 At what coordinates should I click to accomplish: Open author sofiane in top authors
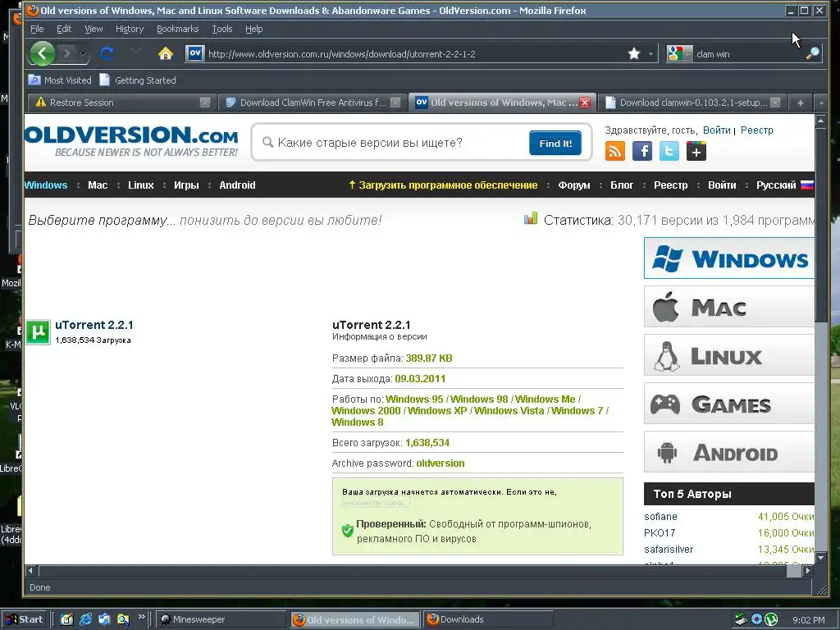click(660, 517)
